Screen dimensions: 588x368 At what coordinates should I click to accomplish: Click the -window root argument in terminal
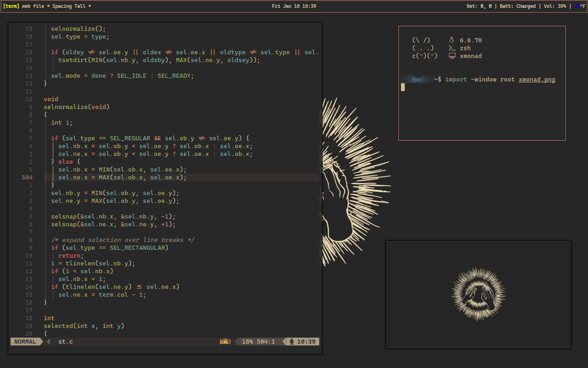tap(493, 80)
